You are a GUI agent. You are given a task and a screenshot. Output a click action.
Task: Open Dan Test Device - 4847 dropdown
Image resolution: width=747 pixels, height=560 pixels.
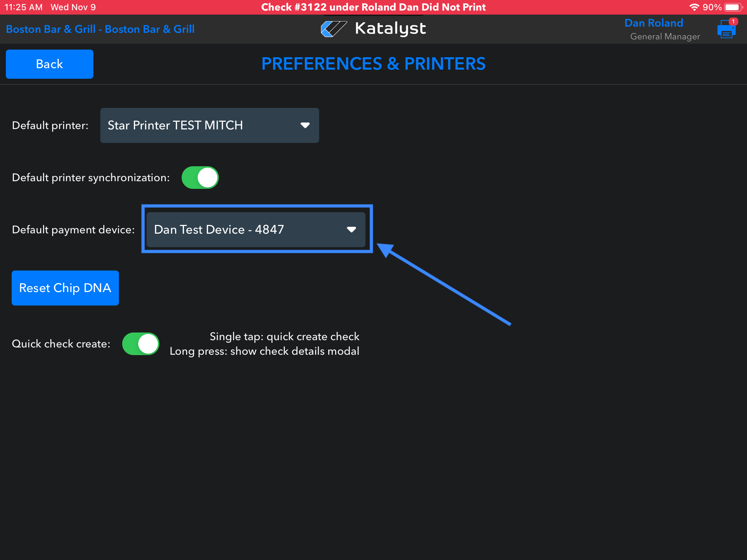coord(255,230)
